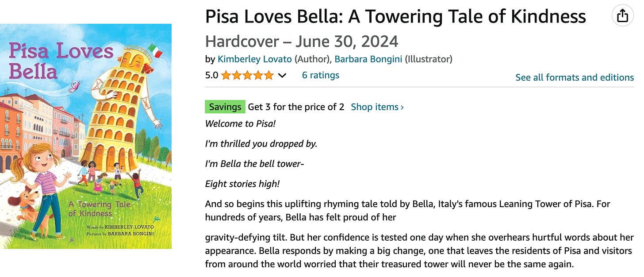Open Kimberley Lovato author page
Screen dimensions: 644x277
[255, 59]
